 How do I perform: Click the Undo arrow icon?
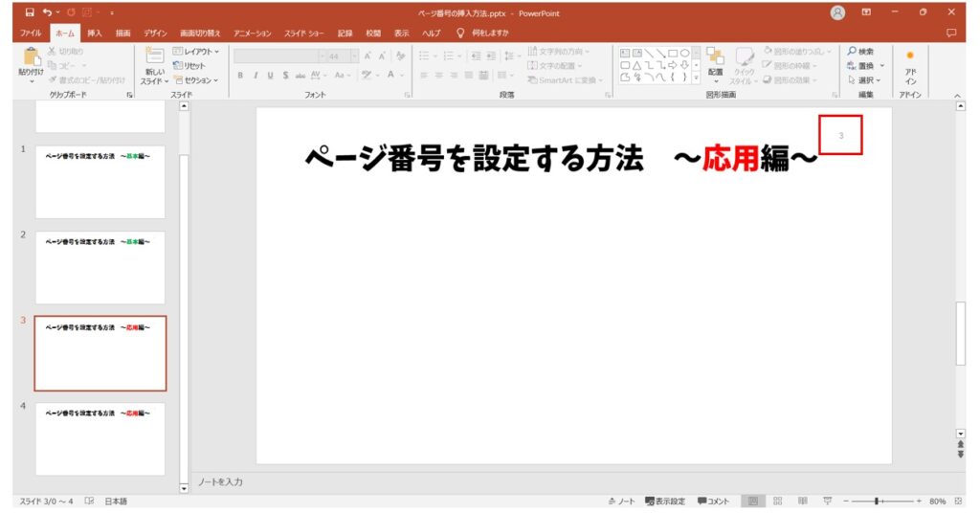[47, 12]
